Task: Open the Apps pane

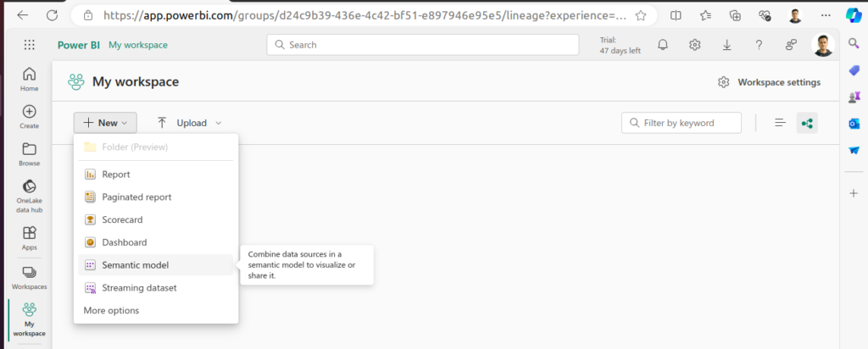Action: [30, 237]
